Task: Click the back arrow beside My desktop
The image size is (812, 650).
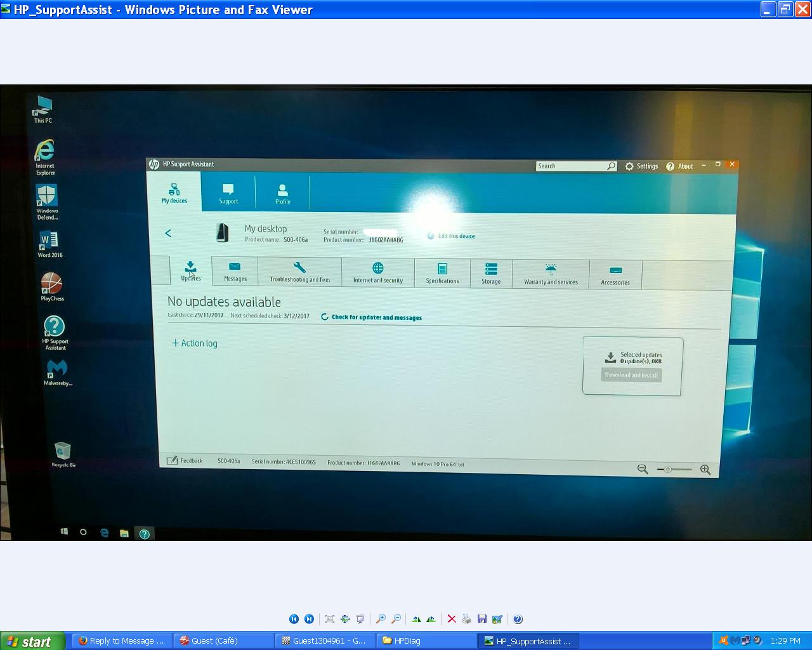Action: 168,233
